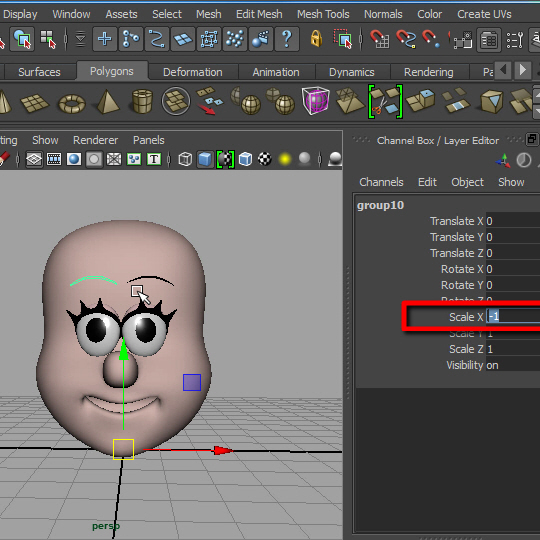This screenshot has height=540, width=540.
Task: Toggle the film gate icon
Action: click(54, 159)
